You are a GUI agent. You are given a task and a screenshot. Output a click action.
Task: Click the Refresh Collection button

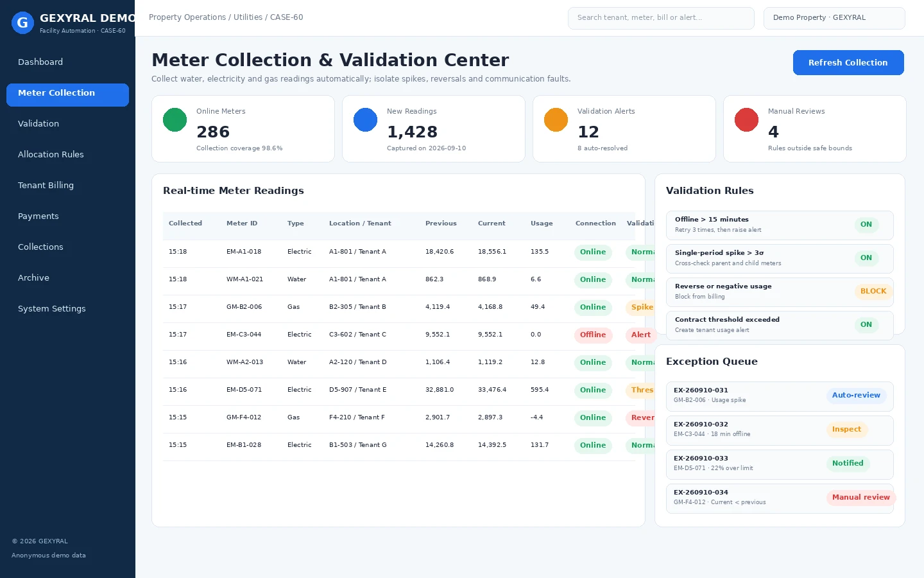click(x=848, y=63)
